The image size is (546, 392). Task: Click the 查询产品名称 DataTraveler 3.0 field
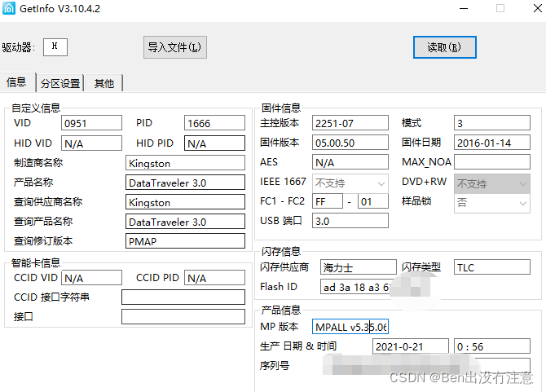tap(185, 222)
